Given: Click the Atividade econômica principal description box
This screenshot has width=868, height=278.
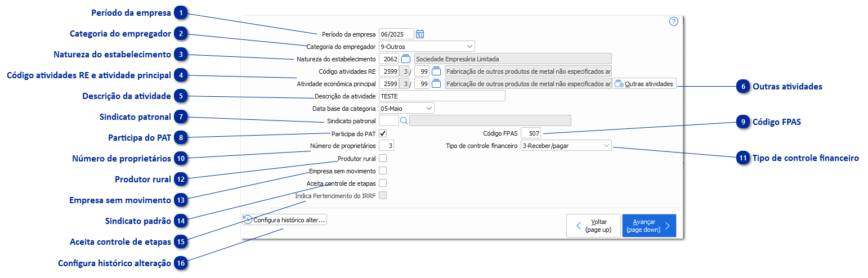Looking at the screenshot, I should 528,83.
